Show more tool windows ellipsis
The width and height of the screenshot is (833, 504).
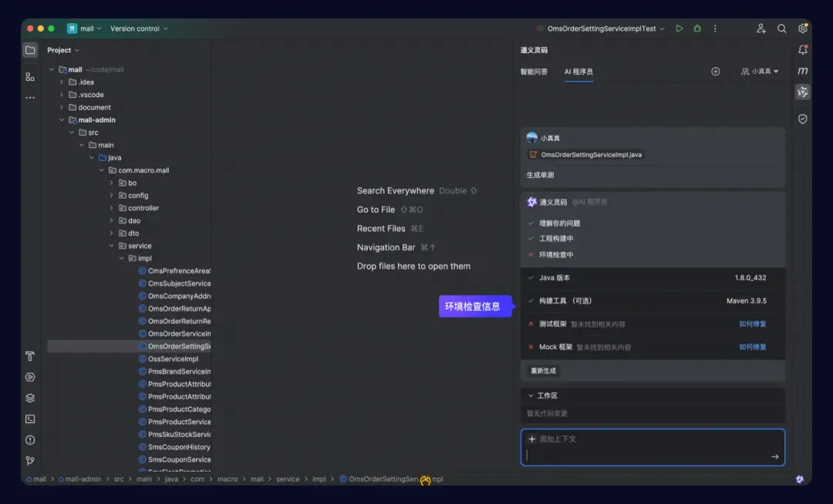[x=30, y=98]
